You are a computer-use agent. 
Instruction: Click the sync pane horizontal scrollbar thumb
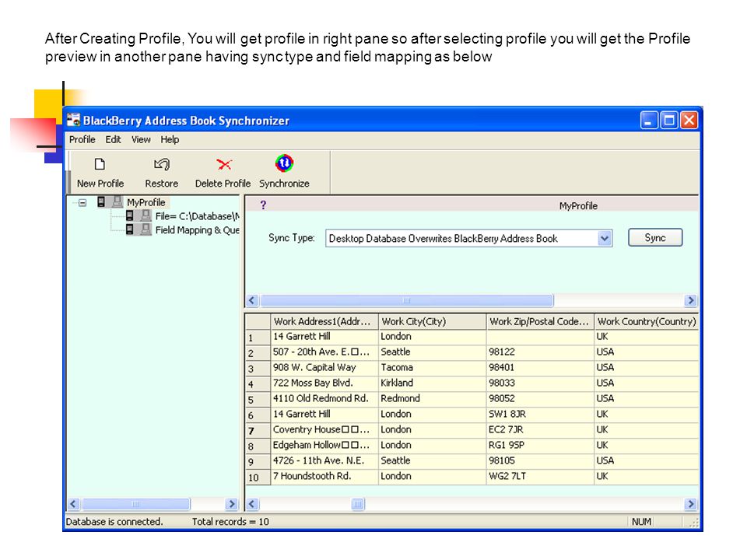pos(406,300)
